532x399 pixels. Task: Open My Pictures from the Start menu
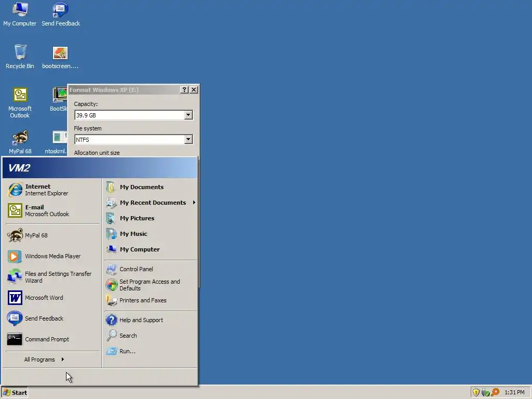pyautogui.click(x=150, y=218)
